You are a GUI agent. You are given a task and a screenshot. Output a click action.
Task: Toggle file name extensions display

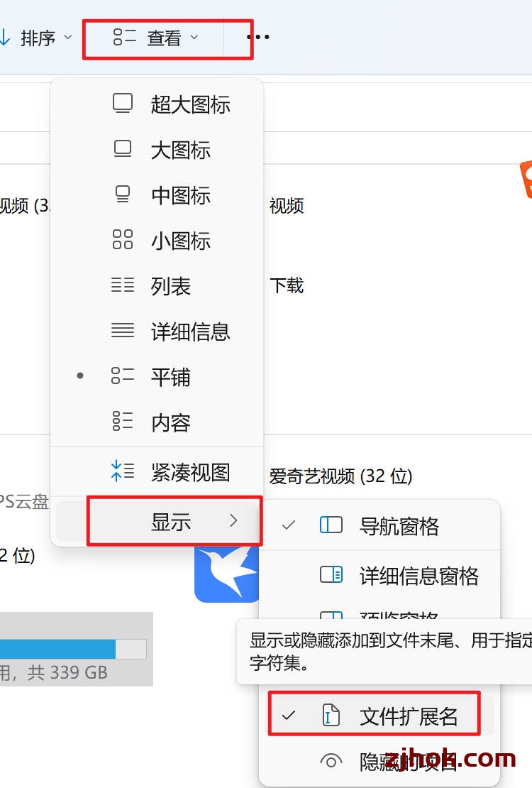375,716
